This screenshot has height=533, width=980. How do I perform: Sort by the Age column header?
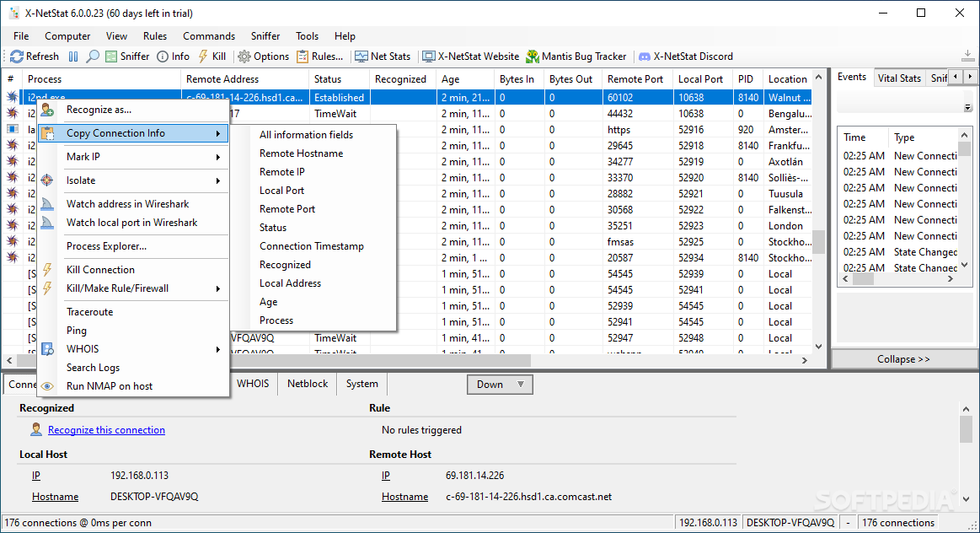465,78
